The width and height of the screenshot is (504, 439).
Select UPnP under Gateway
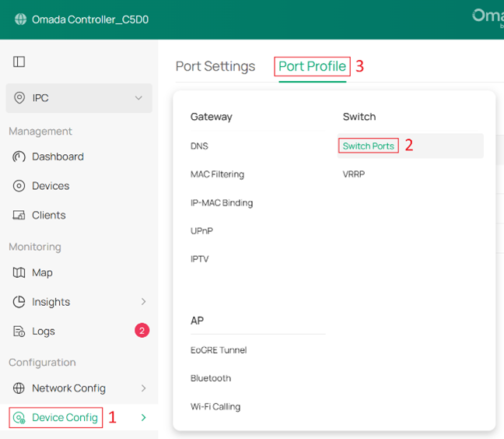(x=201, y=231)
